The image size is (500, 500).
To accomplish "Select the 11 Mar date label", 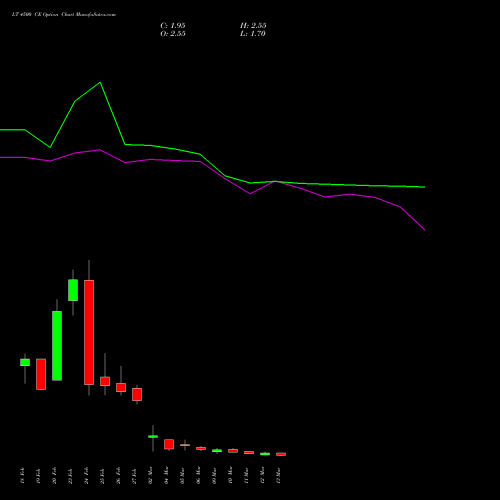I will 246,476.
